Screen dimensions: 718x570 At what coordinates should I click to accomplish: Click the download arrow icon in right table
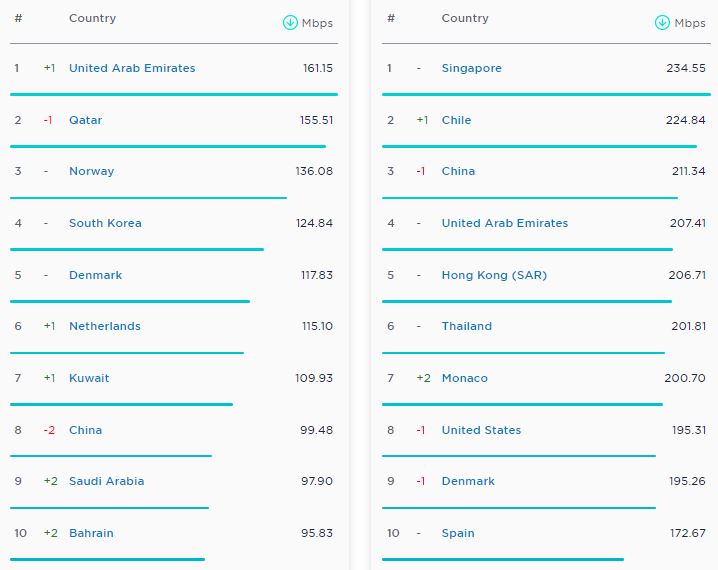(662, 23)
